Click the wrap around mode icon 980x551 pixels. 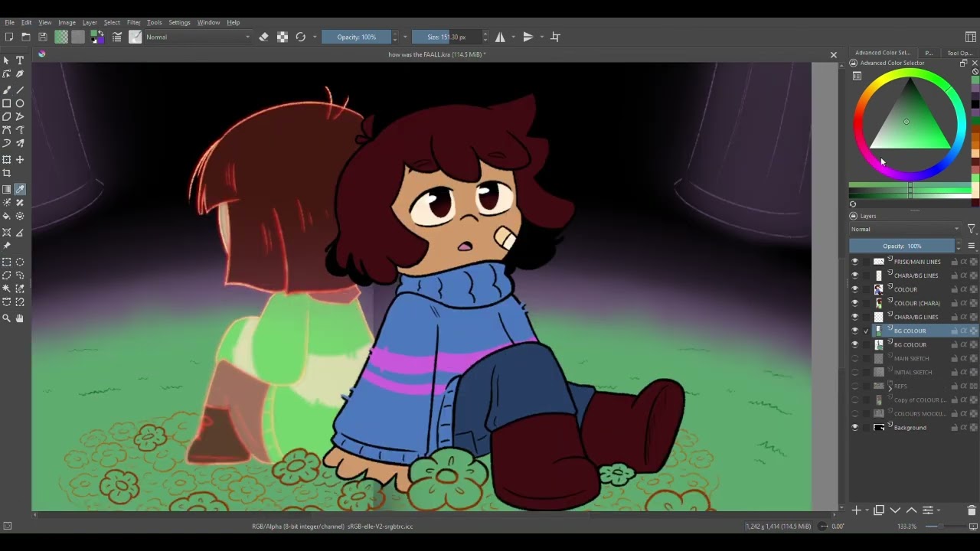point(556,37)
